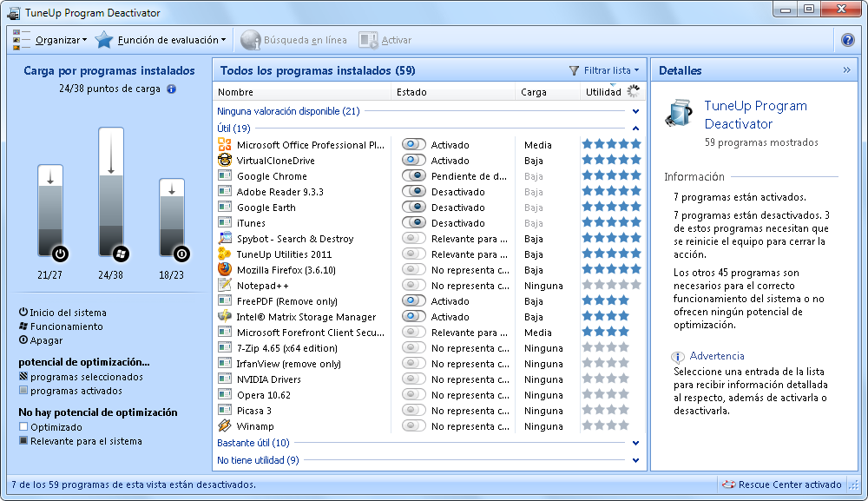Click the FreePDF (Remove only) program icon
This screenshot has height=501, width=868.
click(x=225, y=301)
